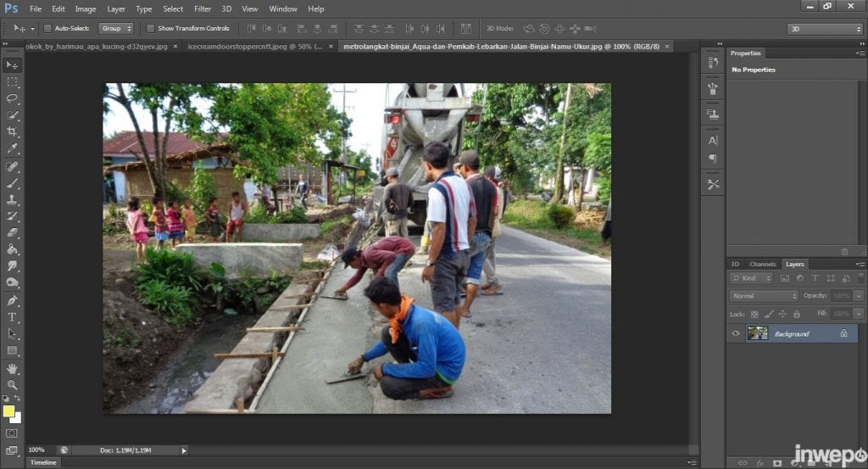Select the Pen tool

(12, 300)
